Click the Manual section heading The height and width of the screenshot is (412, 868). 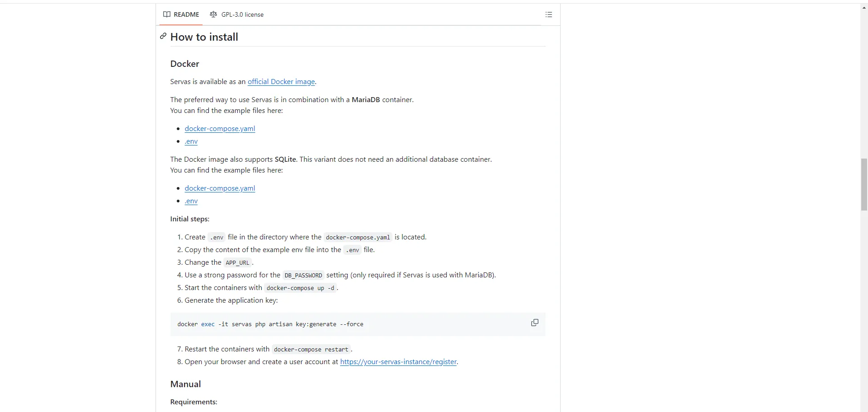[185, 384]
